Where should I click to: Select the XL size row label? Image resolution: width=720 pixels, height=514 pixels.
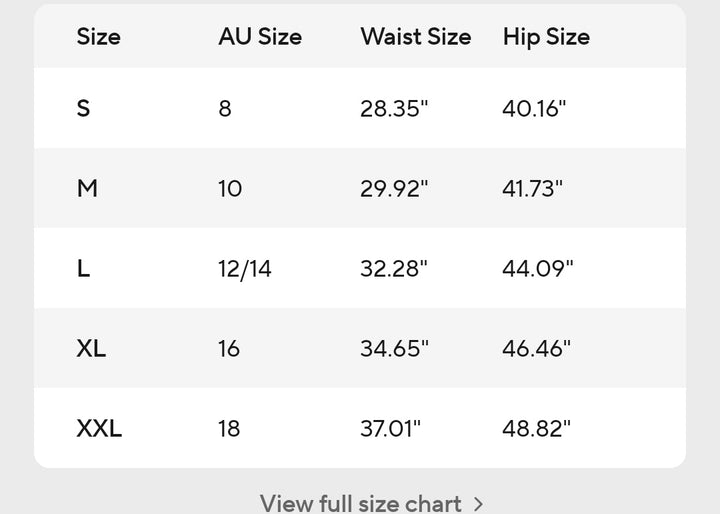[91, 348]
